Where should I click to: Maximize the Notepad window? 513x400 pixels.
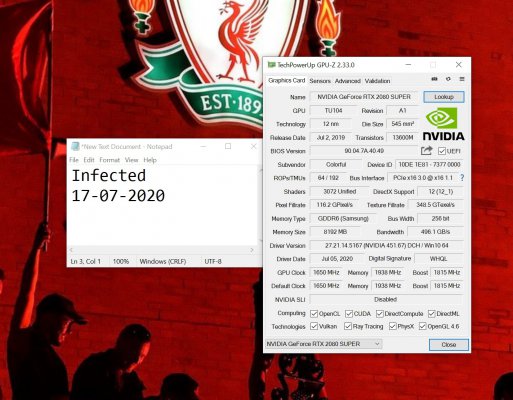(228, 146)
